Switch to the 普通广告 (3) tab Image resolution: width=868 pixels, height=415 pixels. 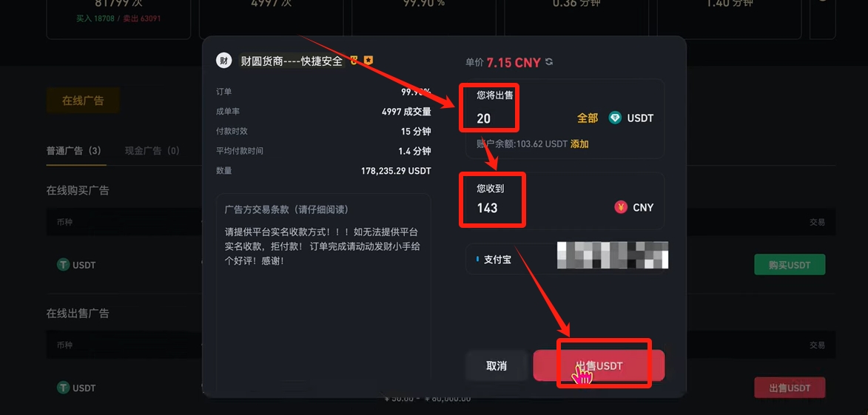click(x=73, y=150)
